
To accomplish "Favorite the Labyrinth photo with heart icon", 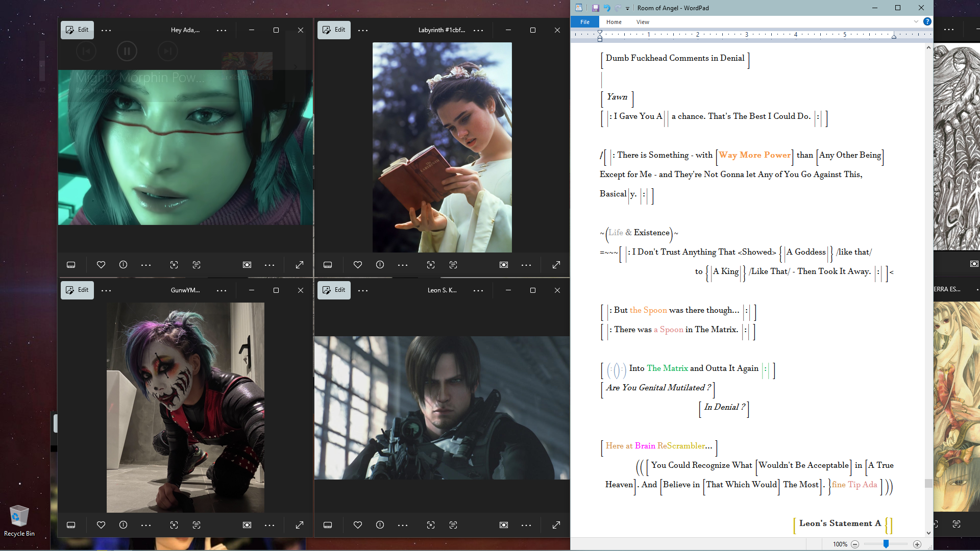I will pos(358,265).
